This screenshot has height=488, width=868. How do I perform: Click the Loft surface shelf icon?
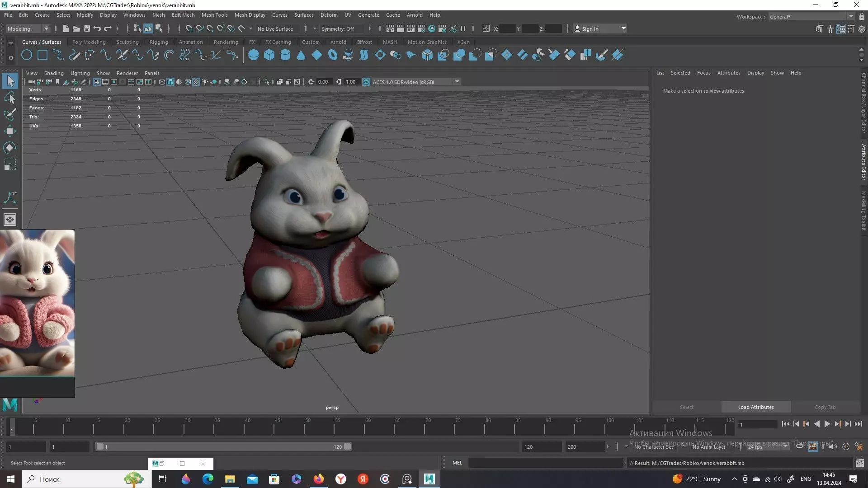click(x=364, y=55)
